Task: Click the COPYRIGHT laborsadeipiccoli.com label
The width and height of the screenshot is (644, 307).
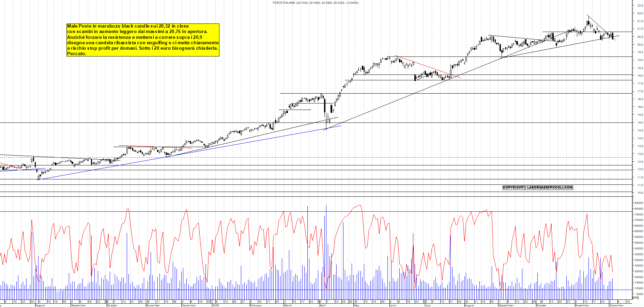Action: click(538, 188)
